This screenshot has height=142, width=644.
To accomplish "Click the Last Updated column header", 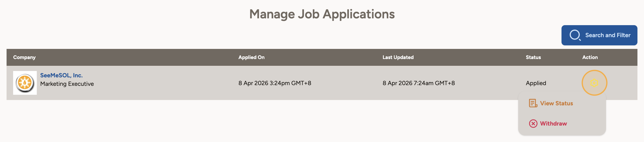I will pos(398,57).
